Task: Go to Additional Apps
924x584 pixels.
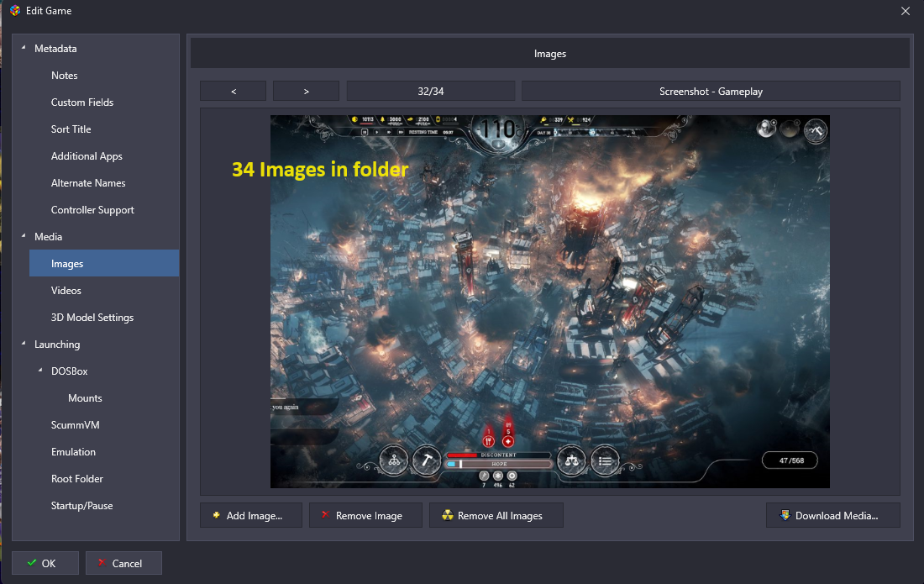Action: 87,156
